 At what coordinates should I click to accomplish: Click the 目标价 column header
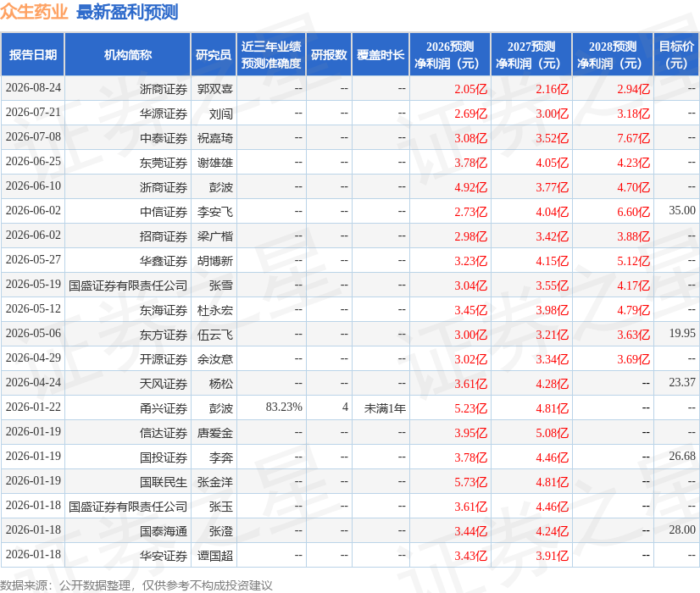676,54
